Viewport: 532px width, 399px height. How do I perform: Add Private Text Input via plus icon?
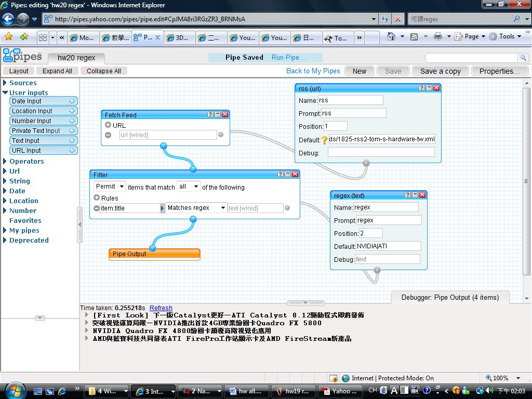tap(72, 130)
